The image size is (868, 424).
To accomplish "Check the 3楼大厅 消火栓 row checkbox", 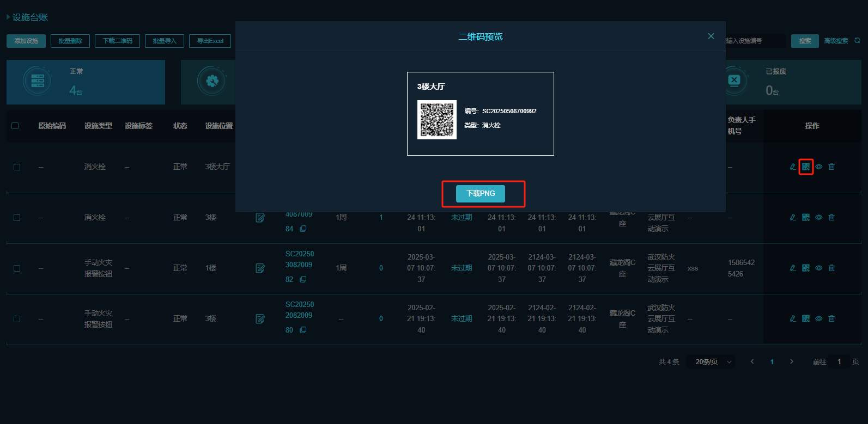I will 17,167.
